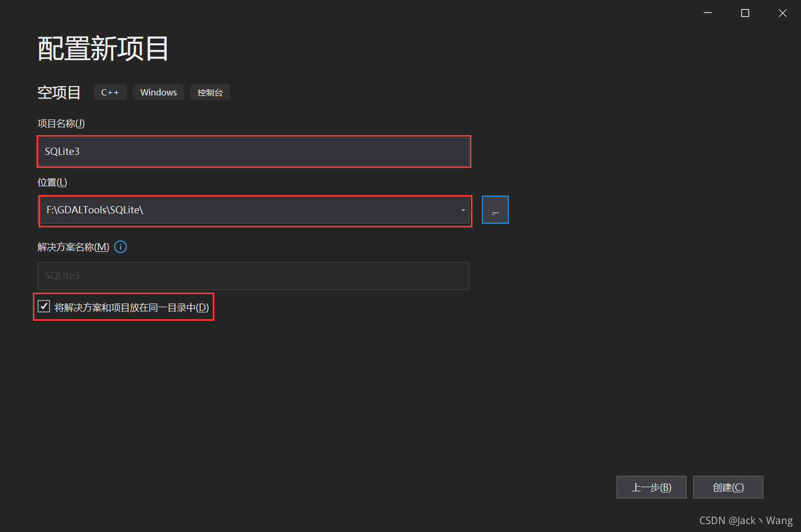Image resolution: width=801 pixels, height=532 pixels.
Task: Click the browse (...) button next to location
Action: coord(495,210)
